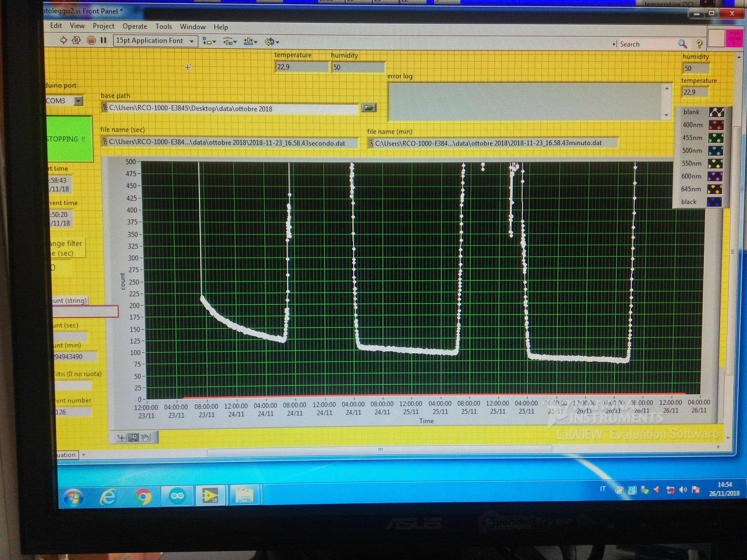Open the Tools menu
The image size is (747, 560).
[163, 26]
